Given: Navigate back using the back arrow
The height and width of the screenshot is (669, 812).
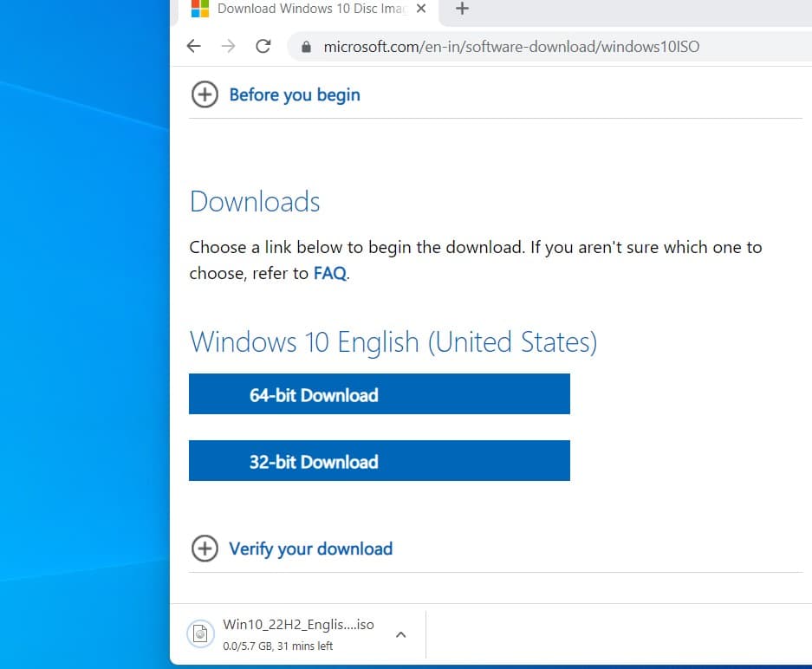Looking at the screenshot, I should pyautogui.click(x=193, y=46).
